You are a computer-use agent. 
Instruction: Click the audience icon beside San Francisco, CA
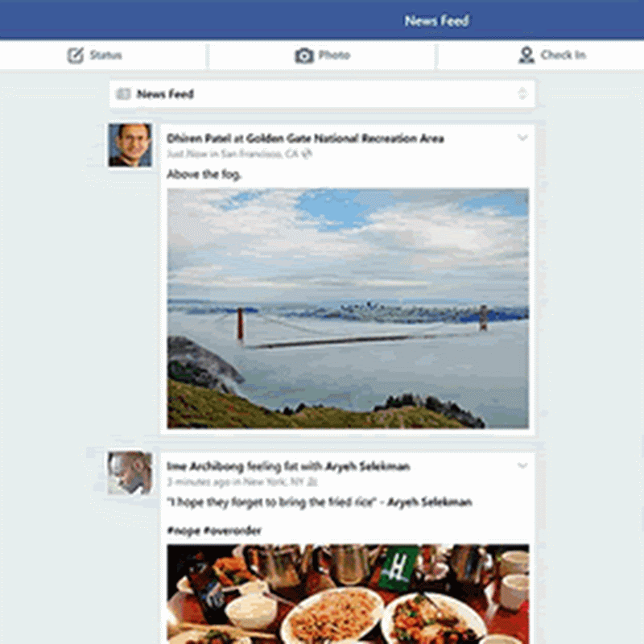307,154
